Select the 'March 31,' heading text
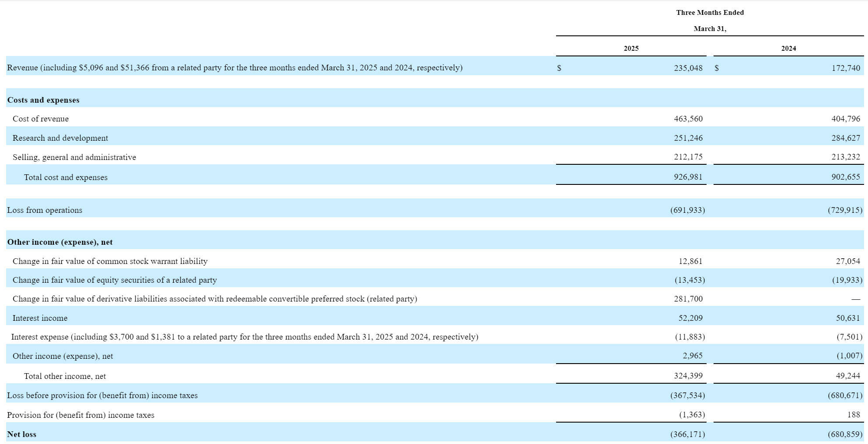Image resolution: width=868 pixels, height=444 pixels. click(x=710, y=29)
